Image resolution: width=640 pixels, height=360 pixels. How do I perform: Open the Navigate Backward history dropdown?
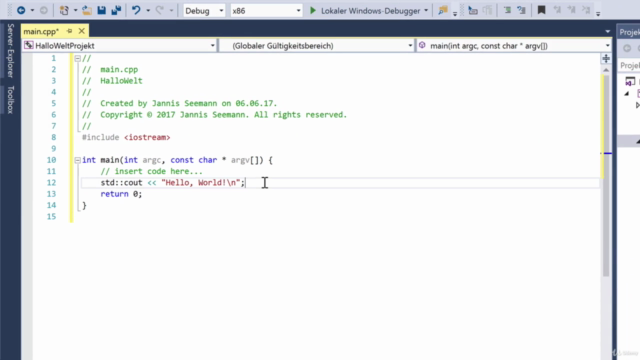(x=32, y=11)
